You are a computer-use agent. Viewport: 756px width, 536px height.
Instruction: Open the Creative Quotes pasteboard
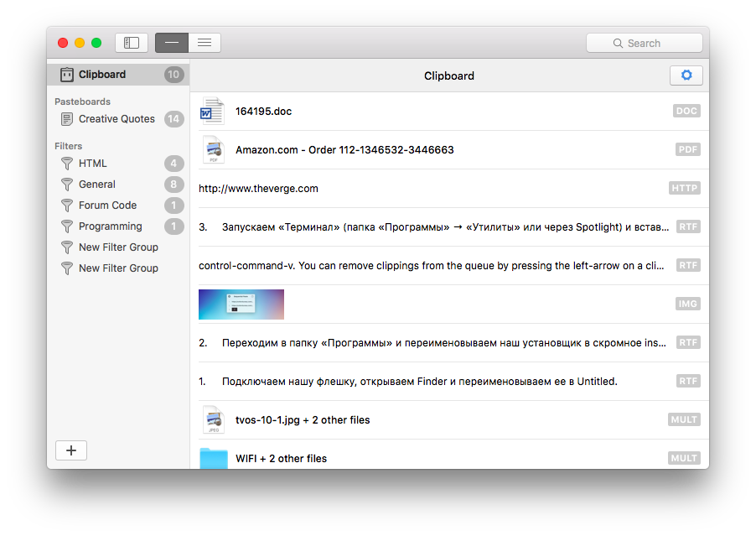pyautogui.click(x=117, y=119)
